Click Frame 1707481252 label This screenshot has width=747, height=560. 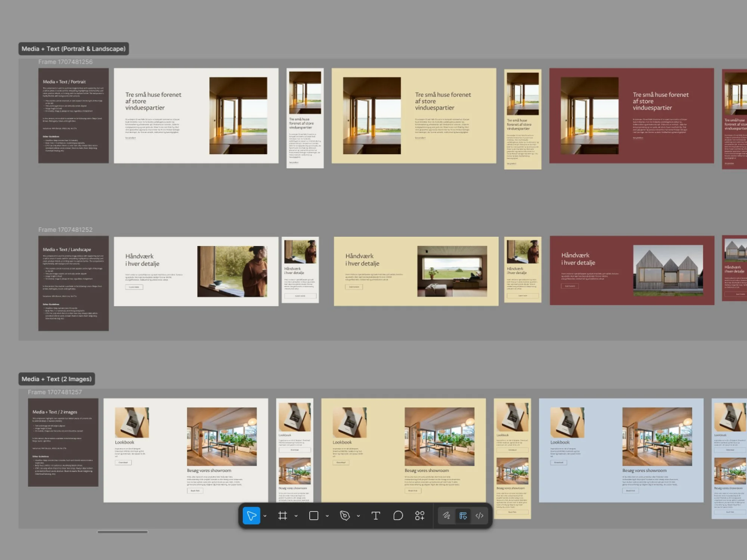(65, 230)
